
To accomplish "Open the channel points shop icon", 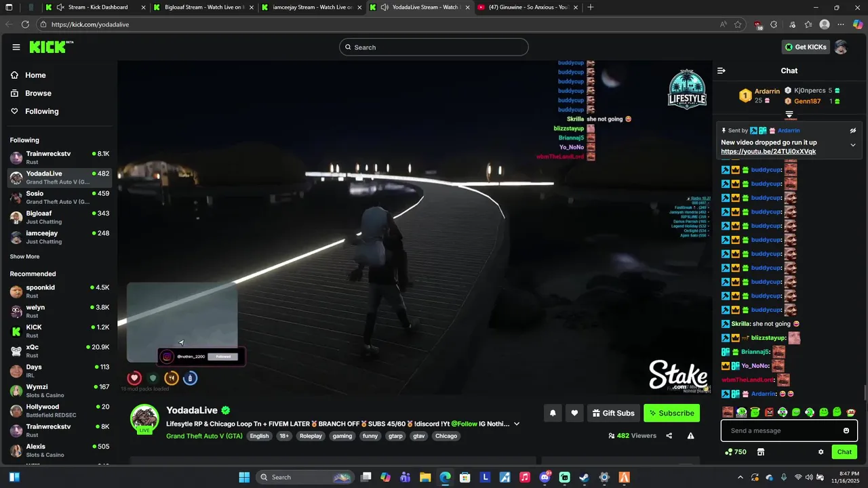I will coord(761,452).
